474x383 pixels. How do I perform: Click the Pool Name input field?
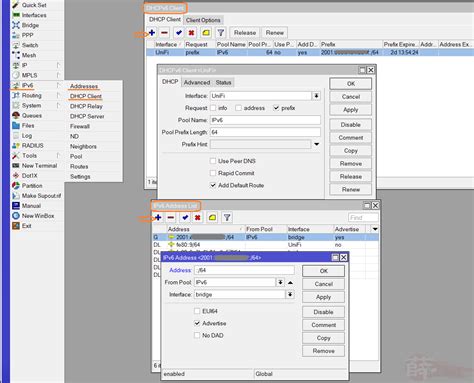pos(265,120)
